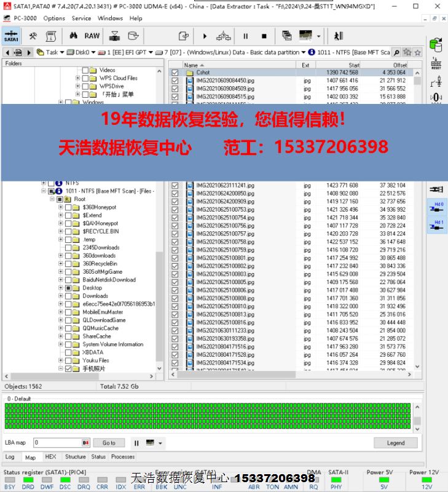Toggle checkbox for IMG20210625100753.jpg
Viewport: 448px width, 492px height.
(x=175, y=210)
